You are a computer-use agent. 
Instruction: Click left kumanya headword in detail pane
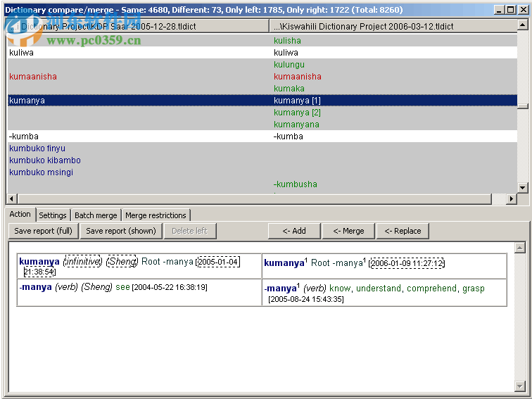click(x=39, y=261)
